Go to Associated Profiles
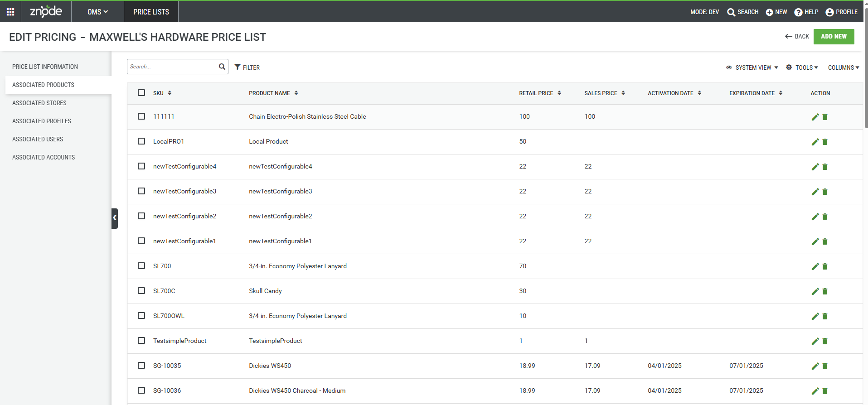Viewport: 868px width, 405px height. click(x=41, y=121)
